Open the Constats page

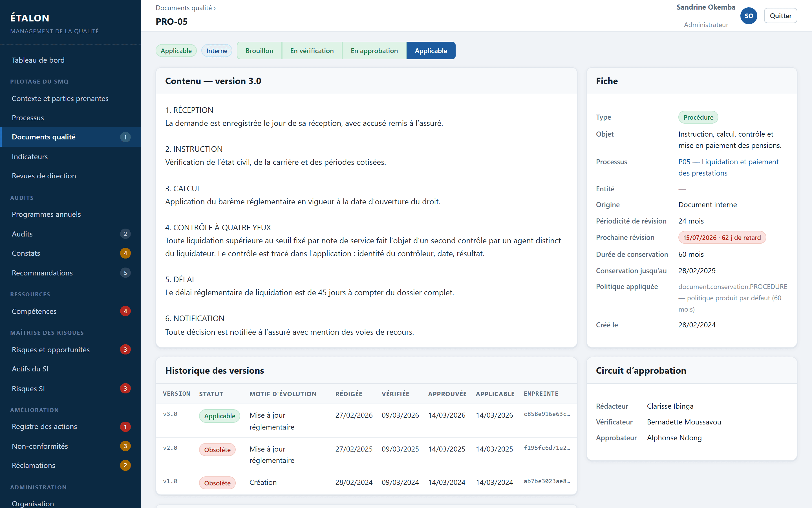[70, 253]
